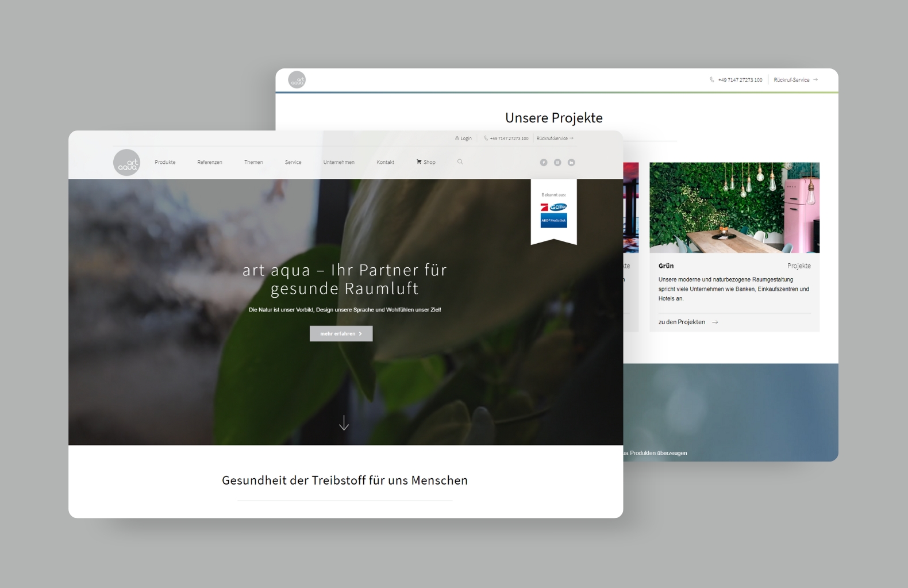The width and height of the screenshot is (908, 588).
Task: Open the Produkte menu
Action: pyautogui.click(x=165, y=163)
